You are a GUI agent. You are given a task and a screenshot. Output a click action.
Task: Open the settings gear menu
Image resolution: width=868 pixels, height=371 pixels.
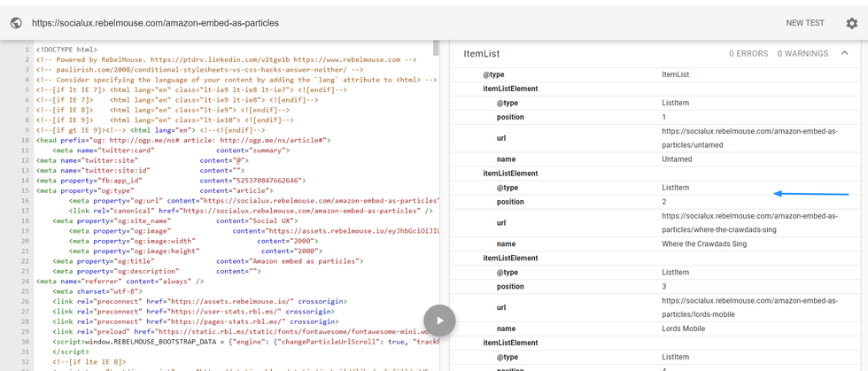pos(851,23)
